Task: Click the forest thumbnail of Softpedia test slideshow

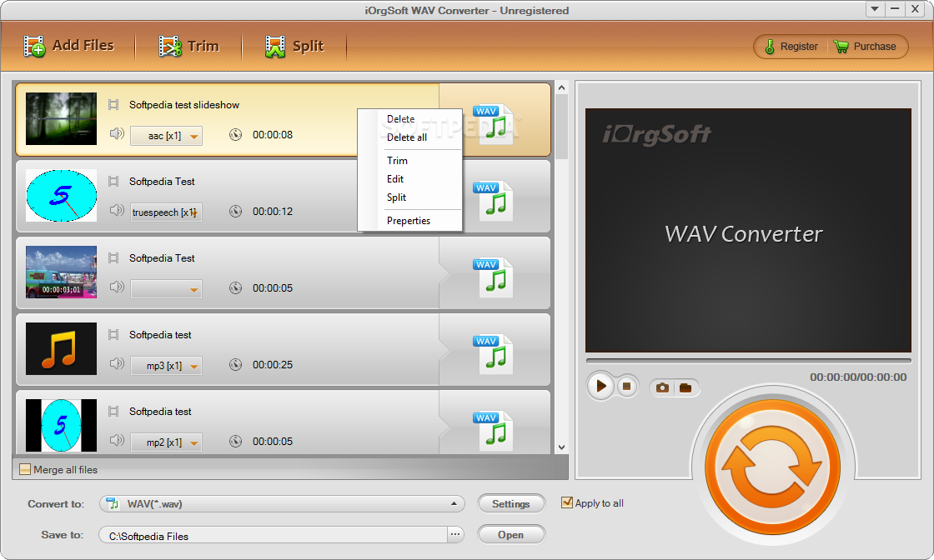Action: click(62, 118)
